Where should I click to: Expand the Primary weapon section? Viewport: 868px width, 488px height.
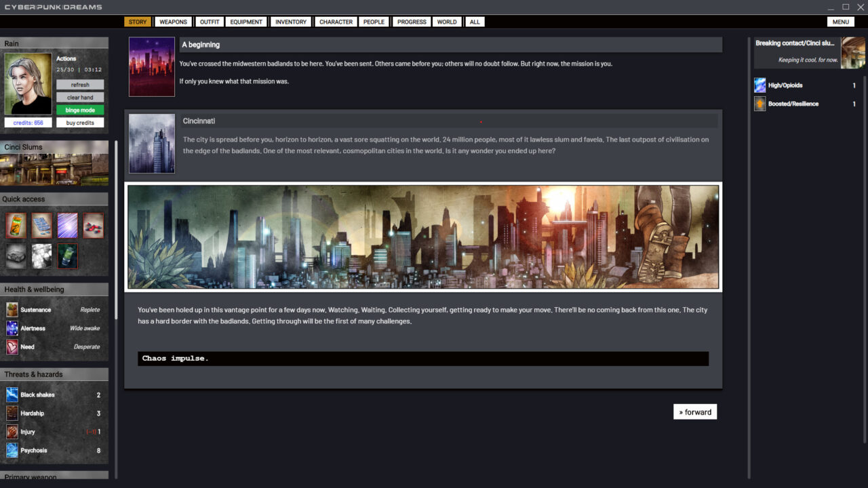point(54,476)
